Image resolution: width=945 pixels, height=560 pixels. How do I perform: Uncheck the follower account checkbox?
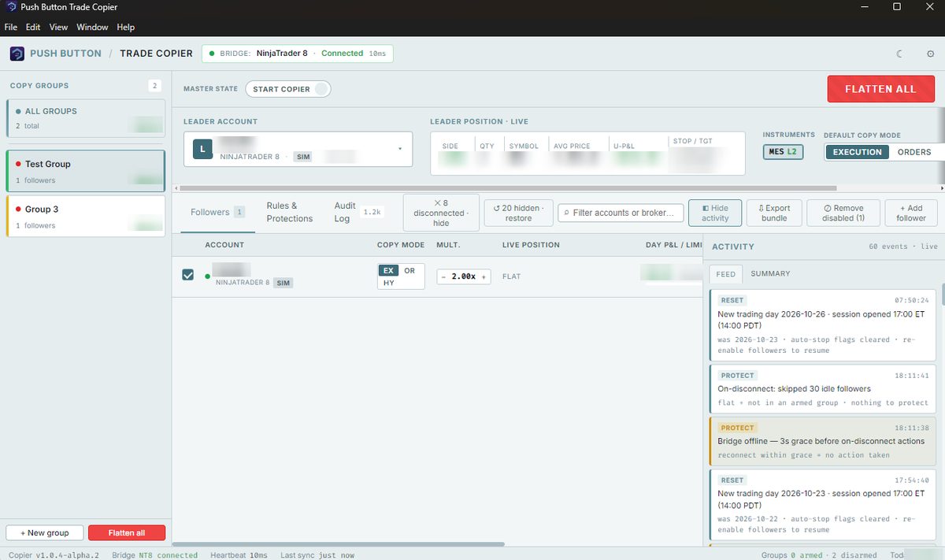[188, 275]
